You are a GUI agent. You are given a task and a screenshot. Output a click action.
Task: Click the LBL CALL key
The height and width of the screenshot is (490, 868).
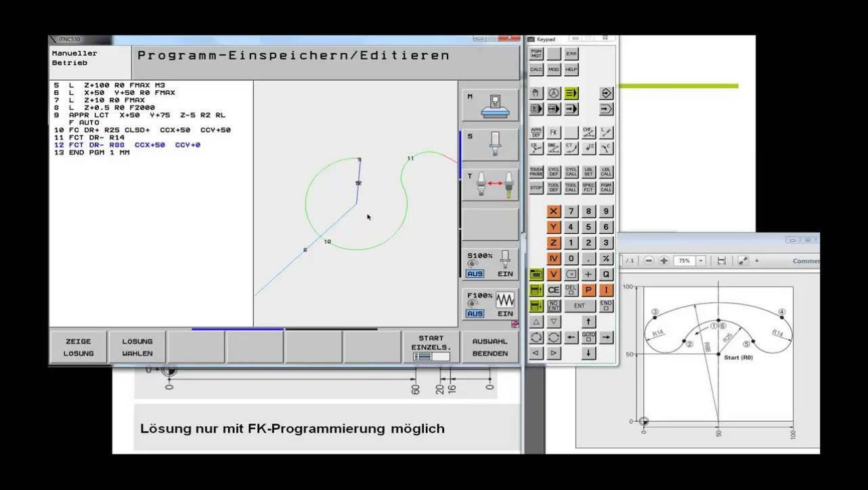tap(606, 171)
